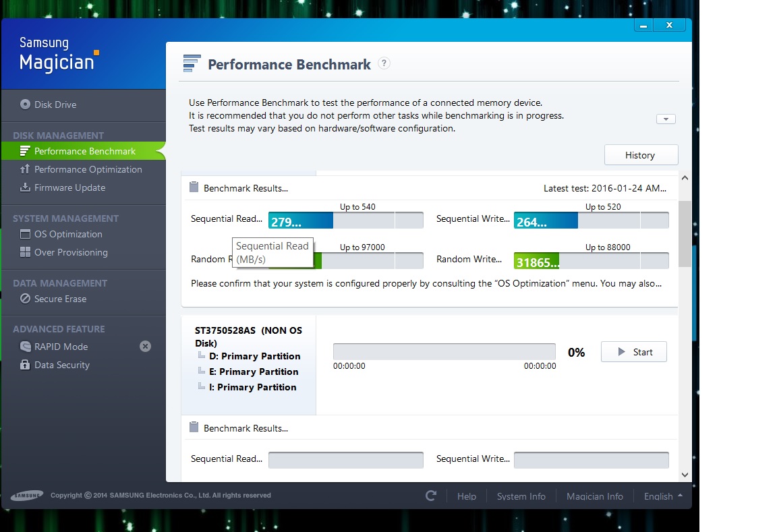Minimize the Samsung Magician window

[643, 25]
